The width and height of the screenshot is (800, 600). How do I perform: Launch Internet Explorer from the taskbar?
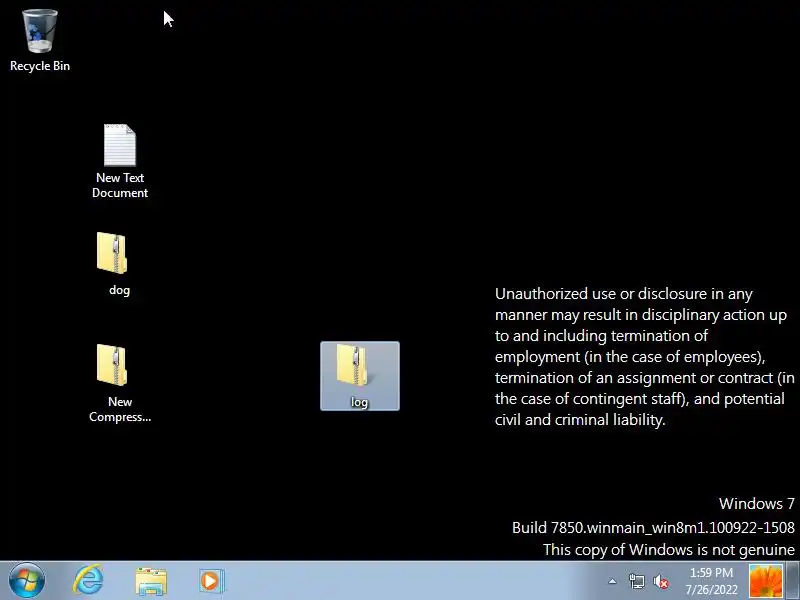tap(88, 580)
